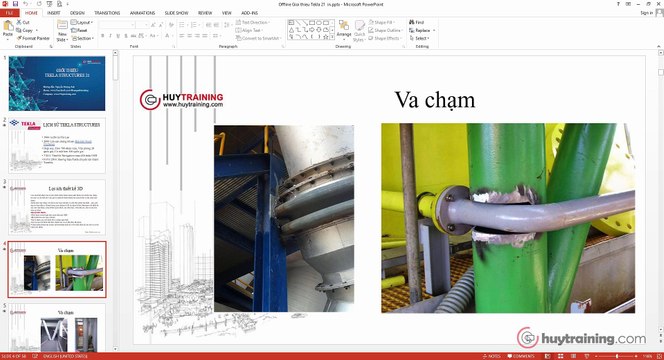Screen dimensions: 664x360
Task: Switch to the TRANSITIONS tab
Action: [107, 13]
